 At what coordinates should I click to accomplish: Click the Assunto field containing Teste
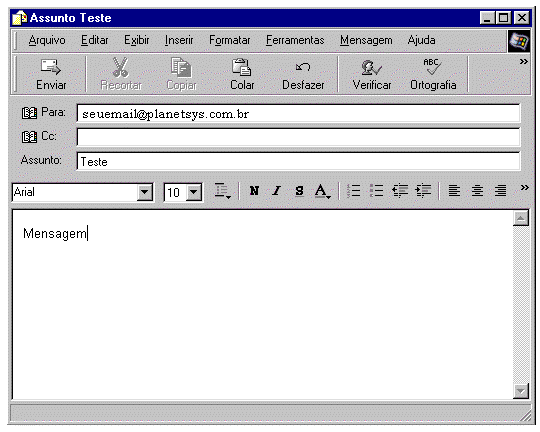[x=298, y=161]
